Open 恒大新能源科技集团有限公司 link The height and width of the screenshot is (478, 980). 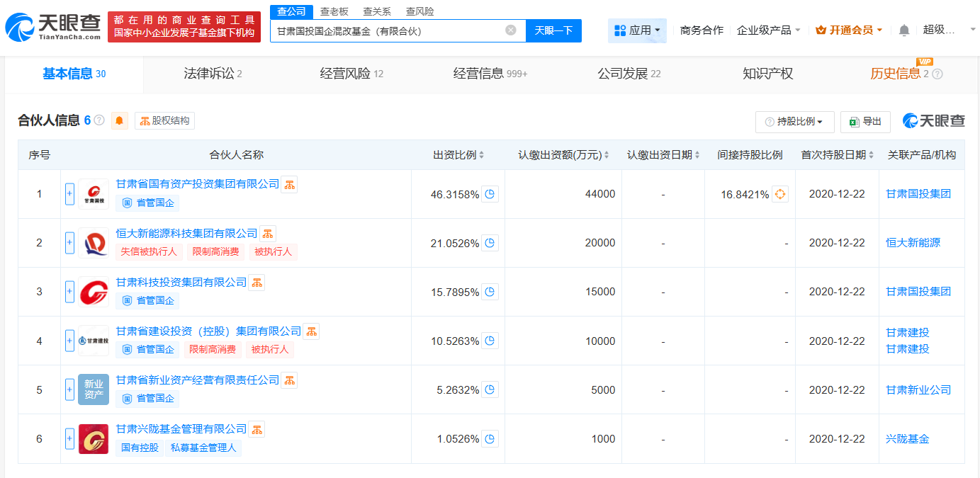pos(186,233)
